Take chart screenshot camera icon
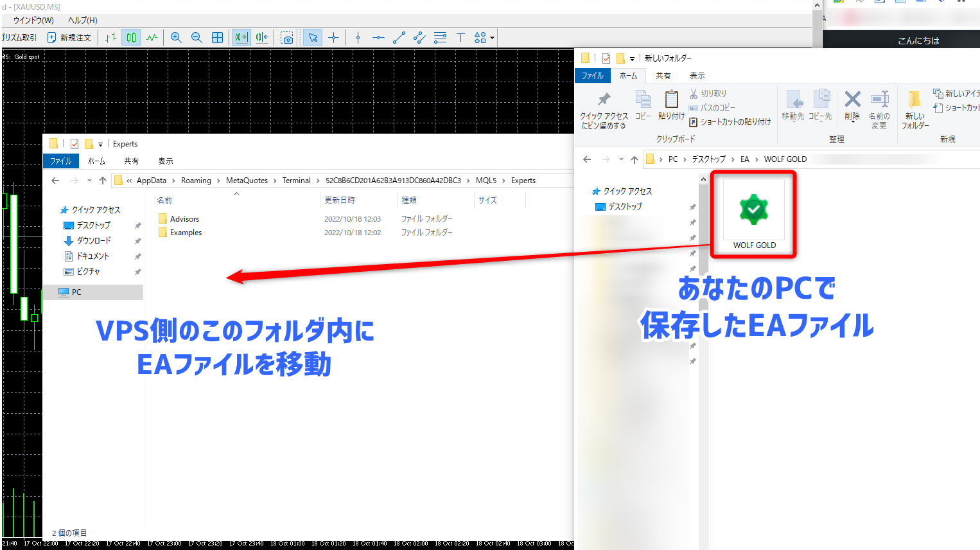The height and width of the screenshot is (550, 980). click(287, 37)
